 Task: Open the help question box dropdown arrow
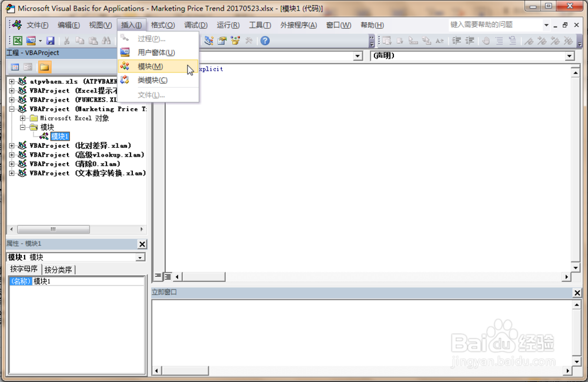pyautogui.click(x=546, y=25)
